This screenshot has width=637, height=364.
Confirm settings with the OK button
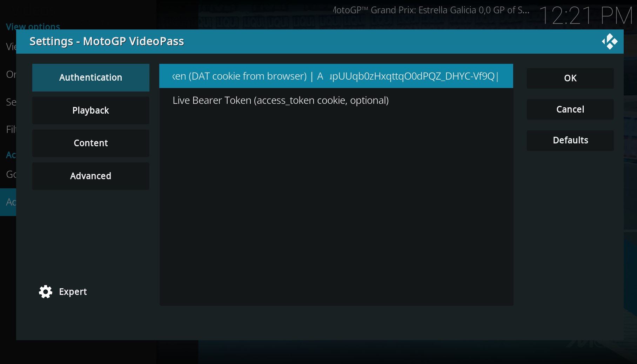[x=570, y=78]
